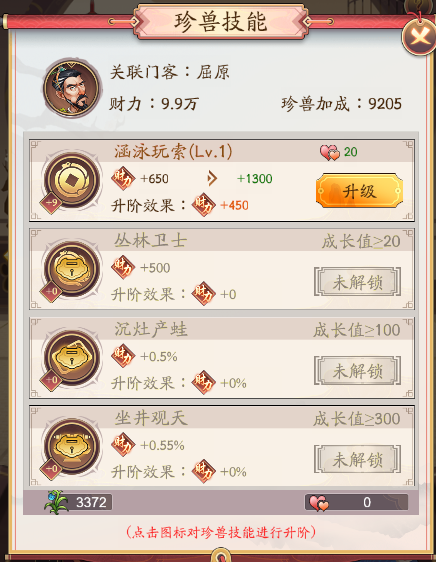Click the plant resource counter 3372
436x562 pixels.
tap(91, 502)
